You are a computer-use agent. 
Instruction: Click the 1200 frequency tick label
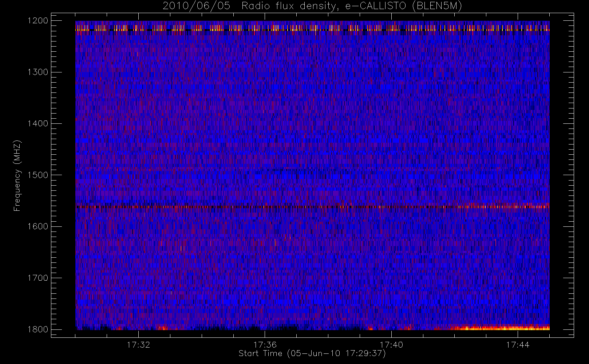pyautogui.click(x=38, y=21)
